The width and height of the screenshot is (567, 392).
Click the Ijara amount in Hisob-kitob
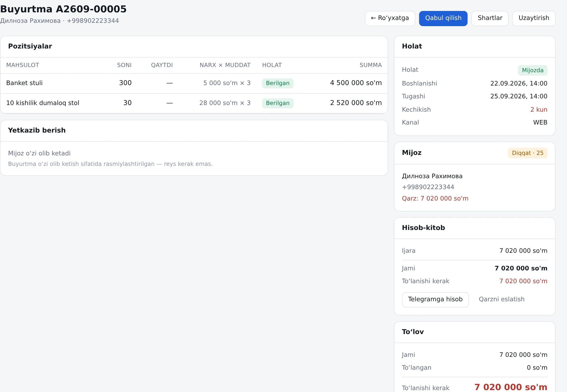pyautogui.click(x=523, y=251)
